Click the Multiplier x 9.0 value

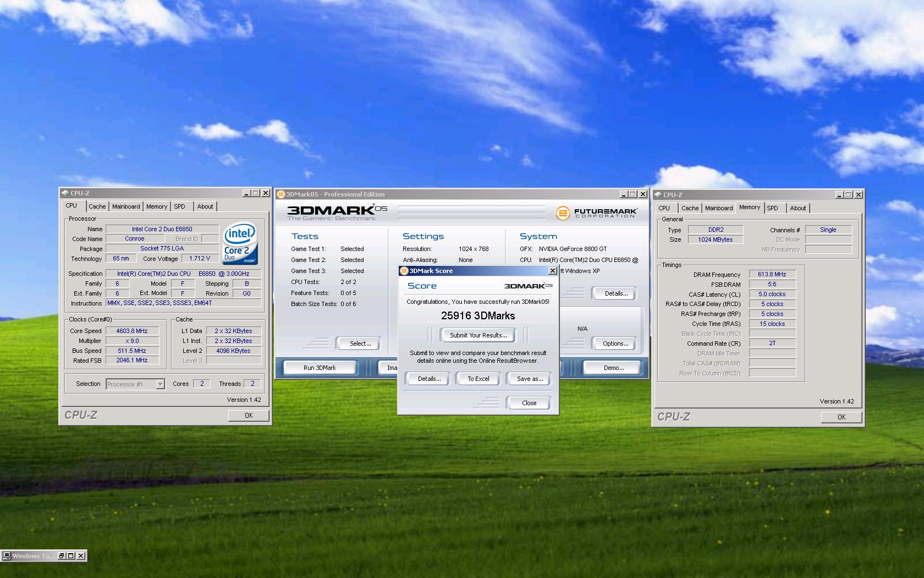click(x=132, y=341)
